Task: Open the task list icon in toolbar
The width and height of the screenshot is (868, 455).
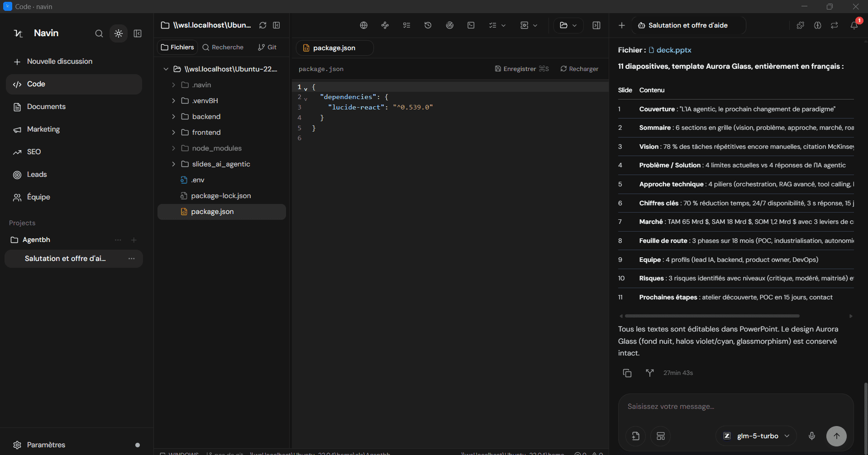Action: [406, 25]
